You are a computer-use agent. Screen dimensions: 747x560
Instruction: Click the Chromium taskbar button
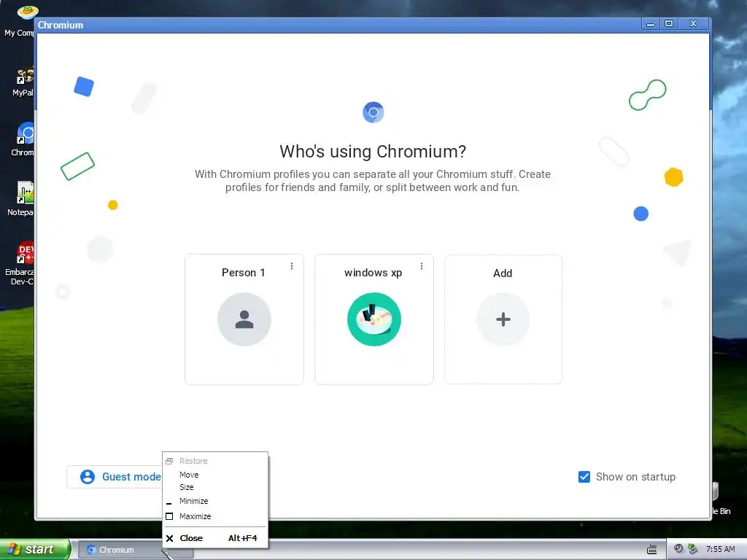(135, 550)
